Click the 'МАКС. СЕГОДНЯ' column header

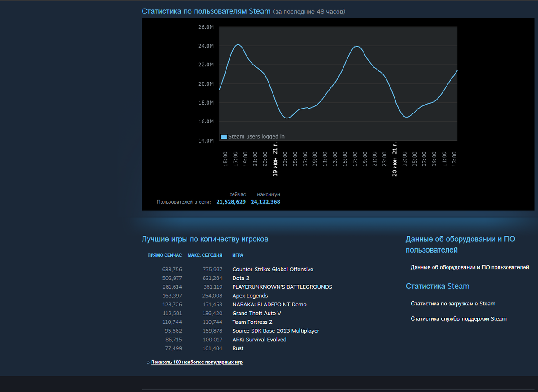point(205,255)
